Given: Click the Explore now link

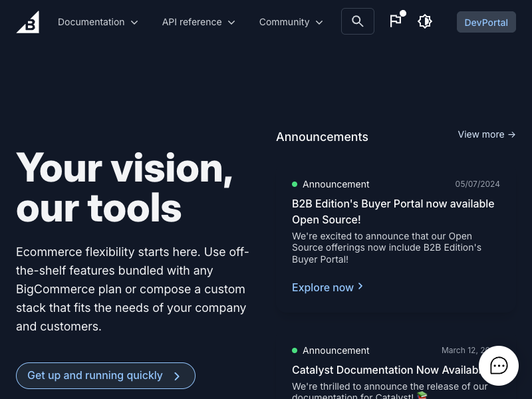Looking at the screenshot, I should (x=327, y=287).
